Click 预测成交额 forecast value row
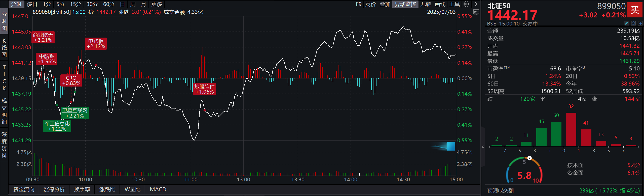Viewport: 644px width, 196px height. 563,190
